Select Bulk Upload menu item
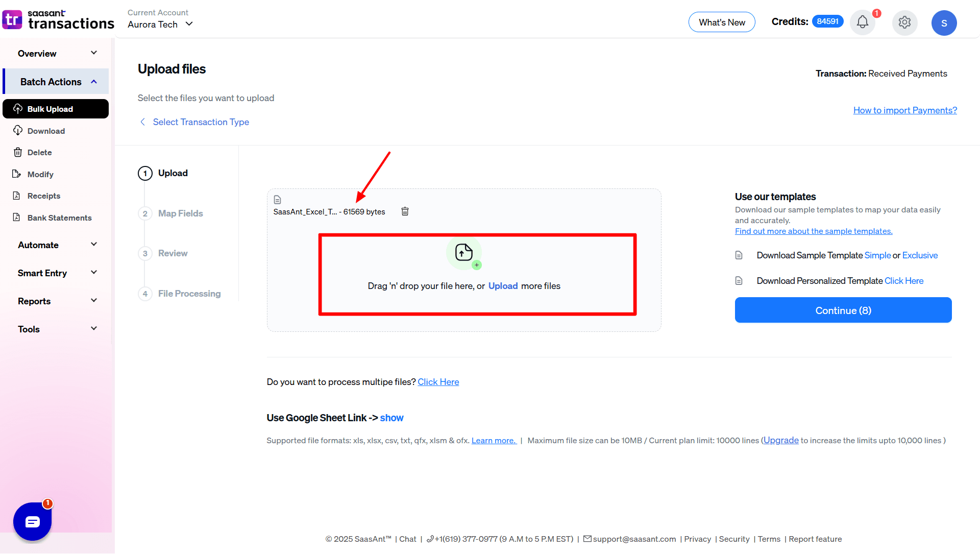The width and height of the screenshot is (980, 554). pos(50,109)
